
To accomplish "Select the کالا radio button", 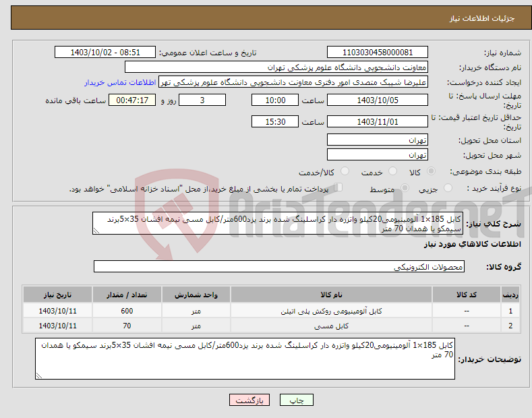I will [431, 171].
